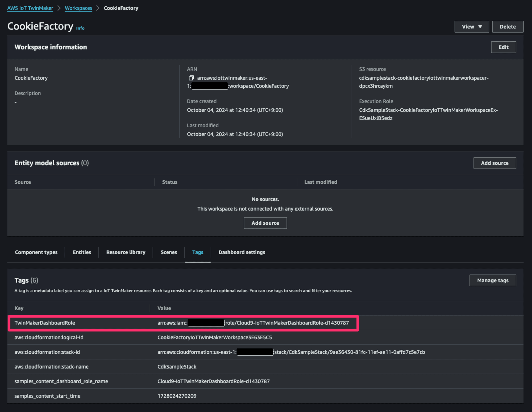Open the View dropdown menu
The image size is (532, 412).
[472, 27]
